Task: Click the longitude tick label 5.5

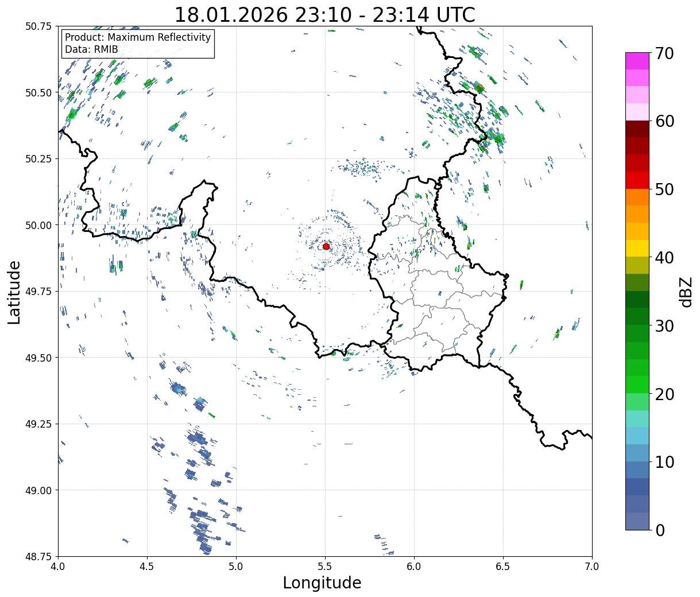Action: [x=325, y=566]
